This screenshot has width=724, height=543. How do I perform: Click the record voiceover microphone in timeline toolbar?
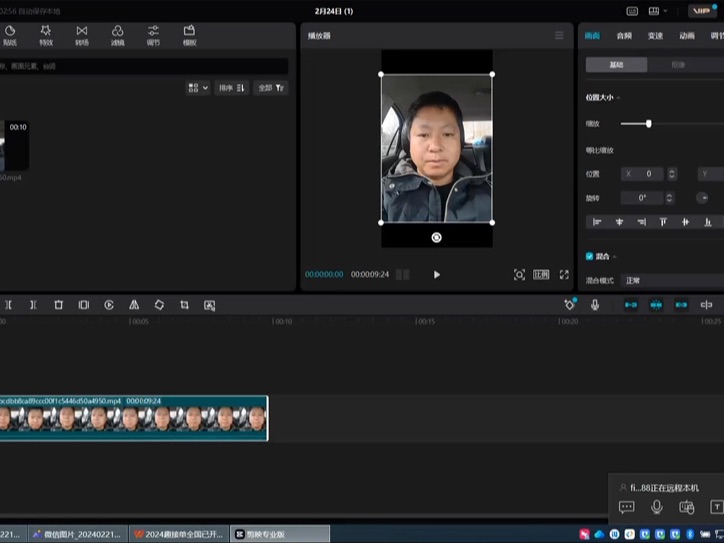[595, 305]
